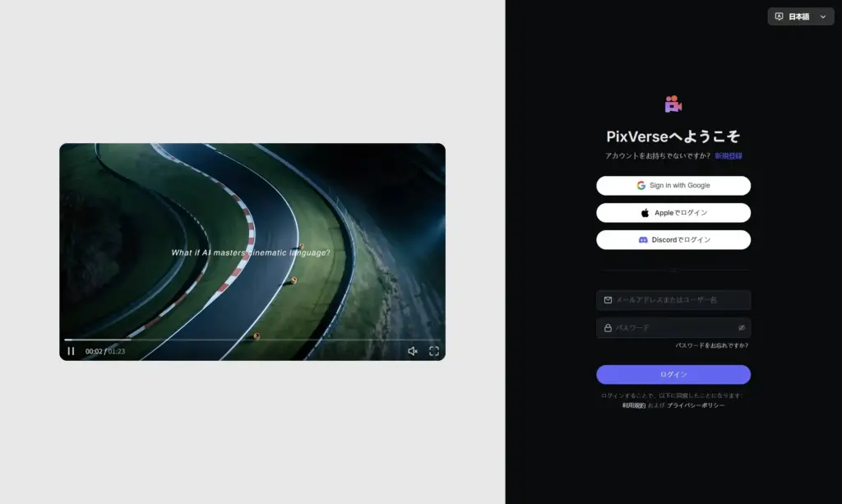
Task: Sign in with Google
Action: coord(673,186)
